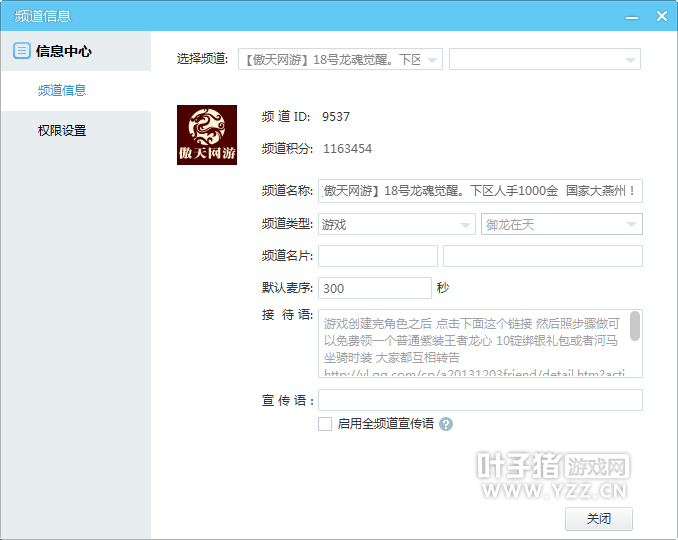
Task: Switch to the 权限设置 sidebar tab
Action: pyautogui.click(x=62, y=130)
